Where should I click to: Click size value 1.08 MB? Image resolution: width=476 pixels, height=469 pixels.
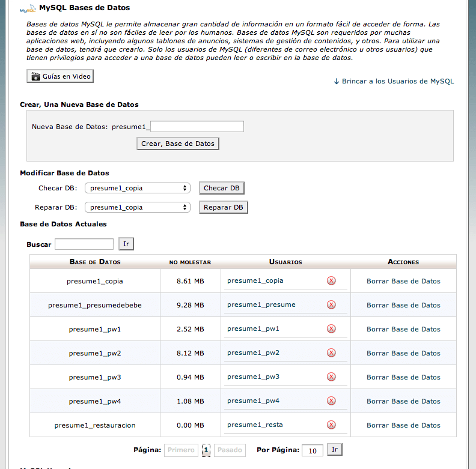click(x=191, y=401)
